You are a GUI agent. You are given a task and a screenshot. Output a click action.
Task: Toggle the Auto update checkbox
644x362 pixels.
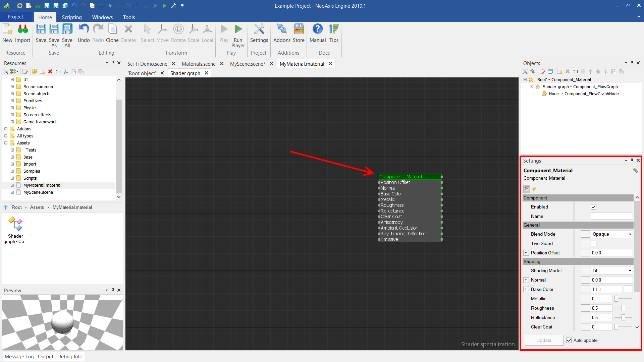pos(569,340)
